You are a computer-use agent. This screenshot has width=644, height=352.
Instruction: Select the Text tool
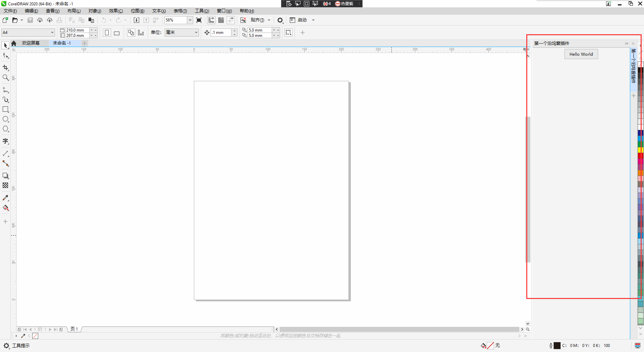click(5, 141)
